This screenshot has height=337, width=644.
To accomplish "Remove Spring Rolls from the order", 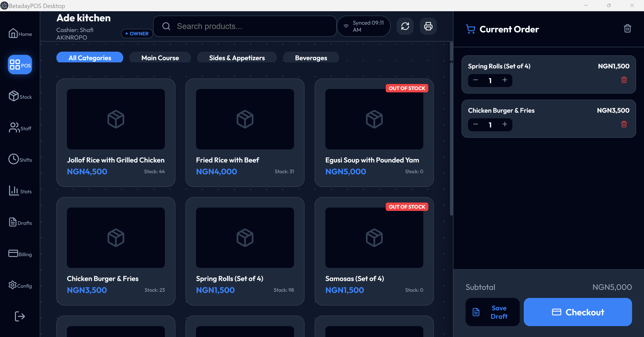I will (x=624, y=80).
